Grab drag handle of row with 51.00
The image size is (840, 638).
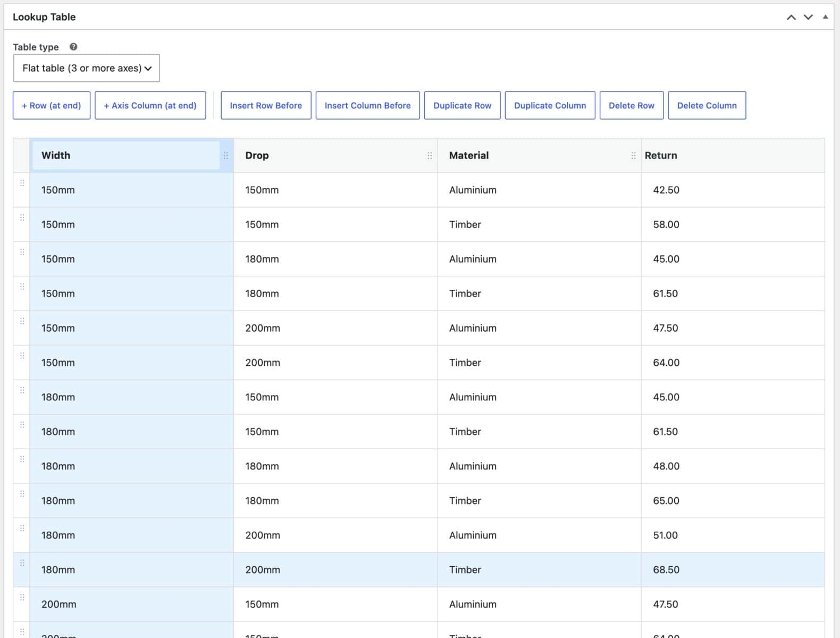[x=22, y=528]
